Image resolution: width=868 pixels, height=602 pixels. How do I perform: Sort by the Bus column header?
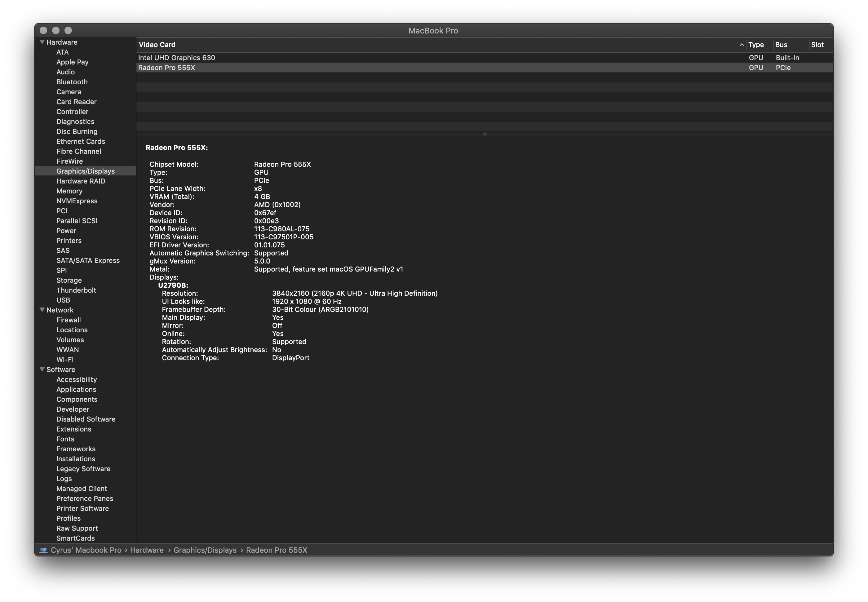pos(781,45)
